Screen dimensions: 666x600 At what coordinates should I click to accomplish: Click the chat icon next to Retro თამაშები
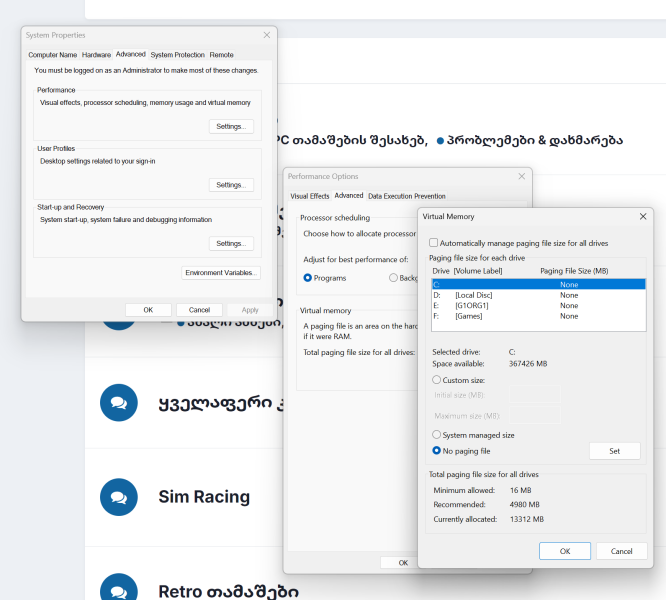[x=119, y=590]
